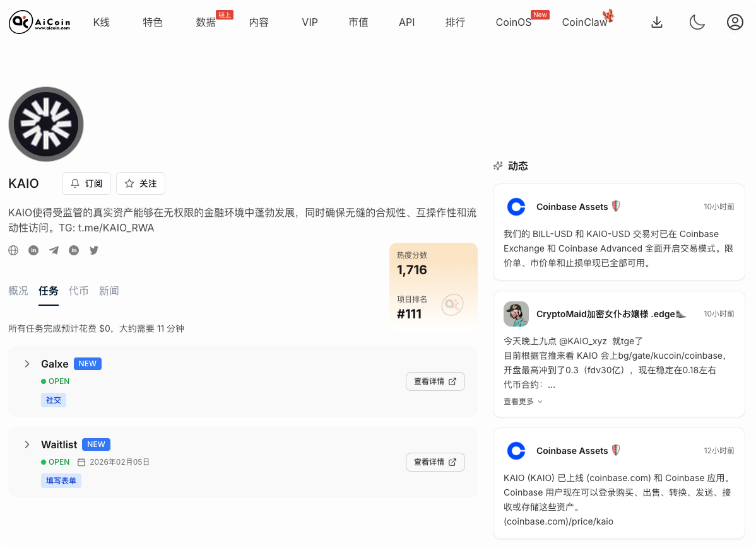This screenshot has width=756, height=546.
Task: Open the 市值 menu
Action: click(x=358, y=22)
